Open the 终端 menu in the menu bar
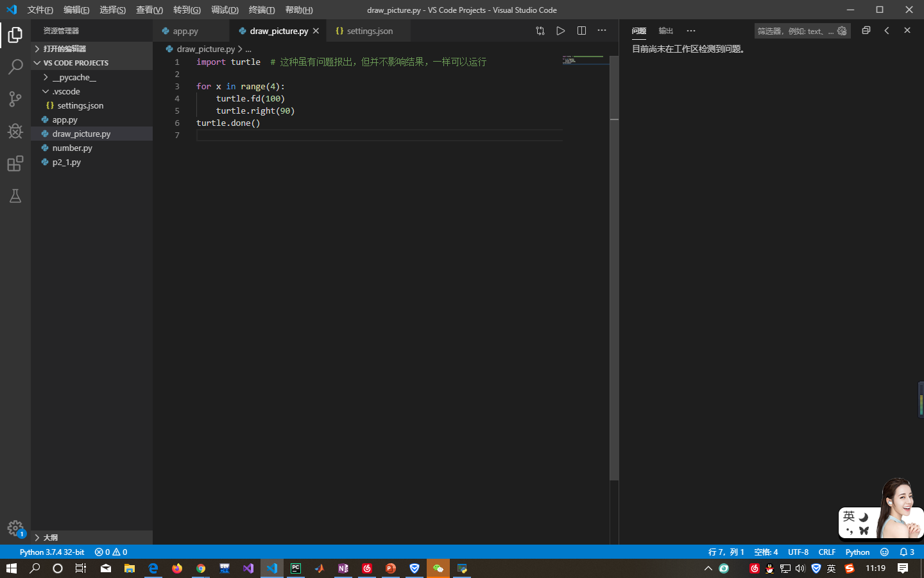Screen dimensions: 924x578 (261, 10)
